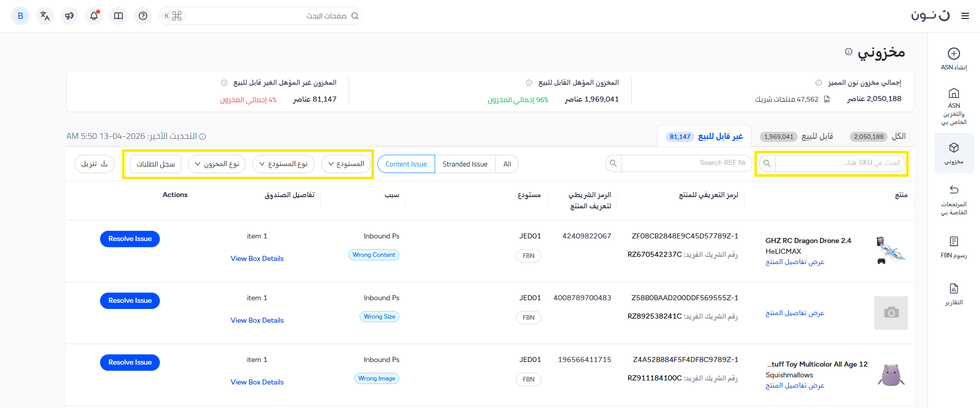
Task: Expand the نوع المخزون dropdown
Action: [217, 164]
